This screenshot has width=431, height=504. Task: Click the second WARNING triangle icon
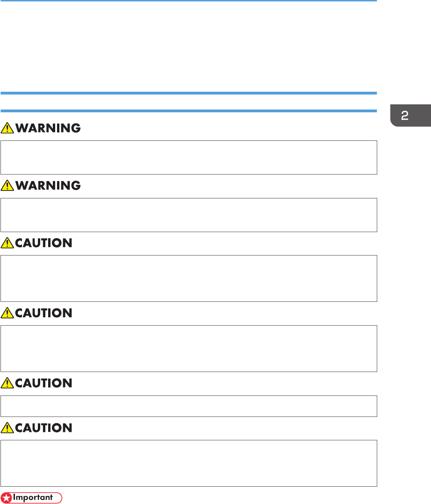tap(7, 185)
